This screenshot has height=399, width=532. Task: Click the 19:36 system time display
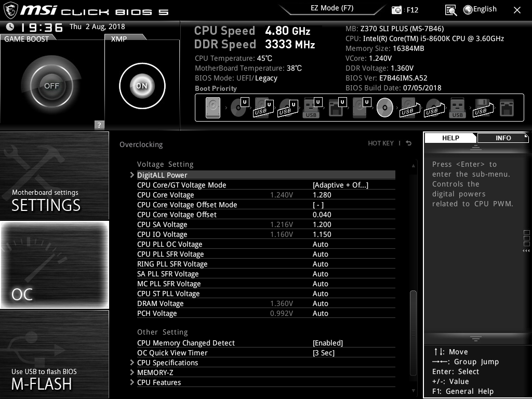click(x=42, y=28)
